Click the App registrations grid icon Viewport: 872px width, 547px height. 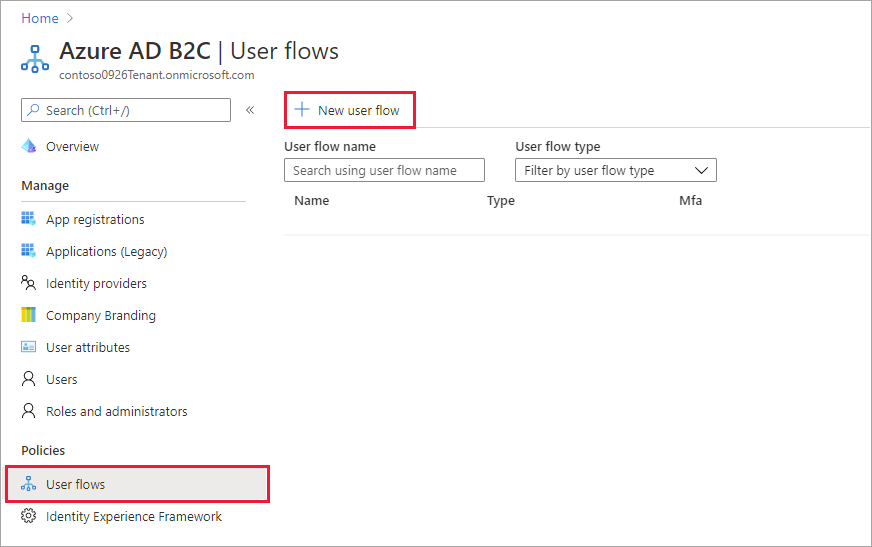click(x=29, y=219)
